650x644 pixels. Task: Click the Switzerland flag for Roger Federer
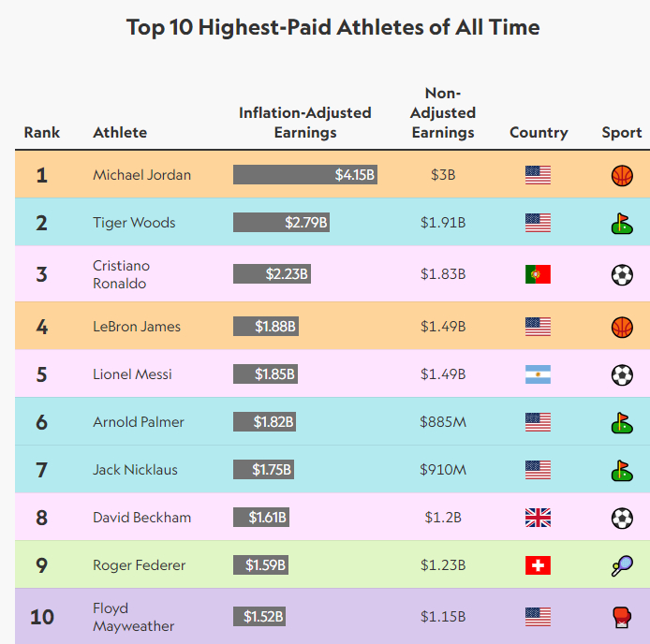click(x=539, y=565)
